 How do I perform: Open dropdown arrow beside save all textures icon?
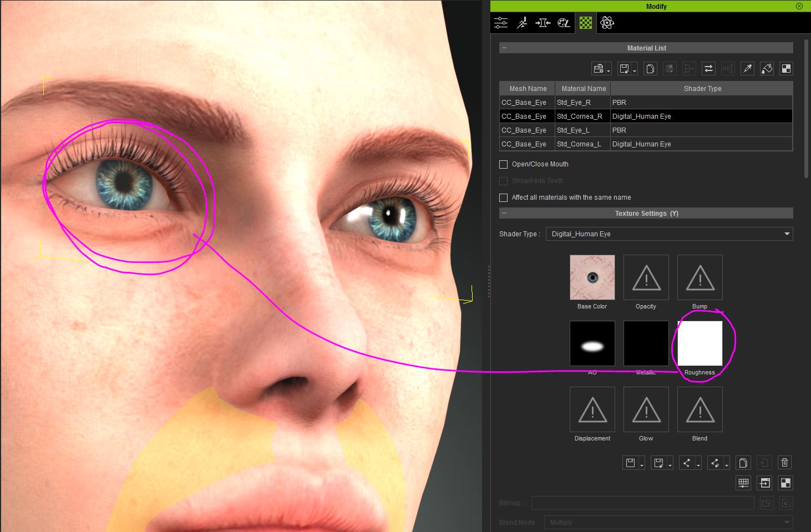click(x=670, y=465)
